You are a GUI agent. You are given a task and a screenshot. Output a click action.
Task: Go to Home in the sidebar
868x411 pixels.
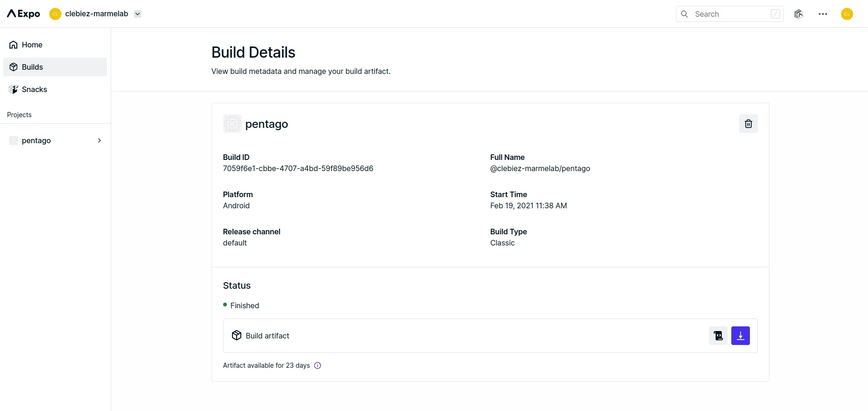tap(32, 45)
